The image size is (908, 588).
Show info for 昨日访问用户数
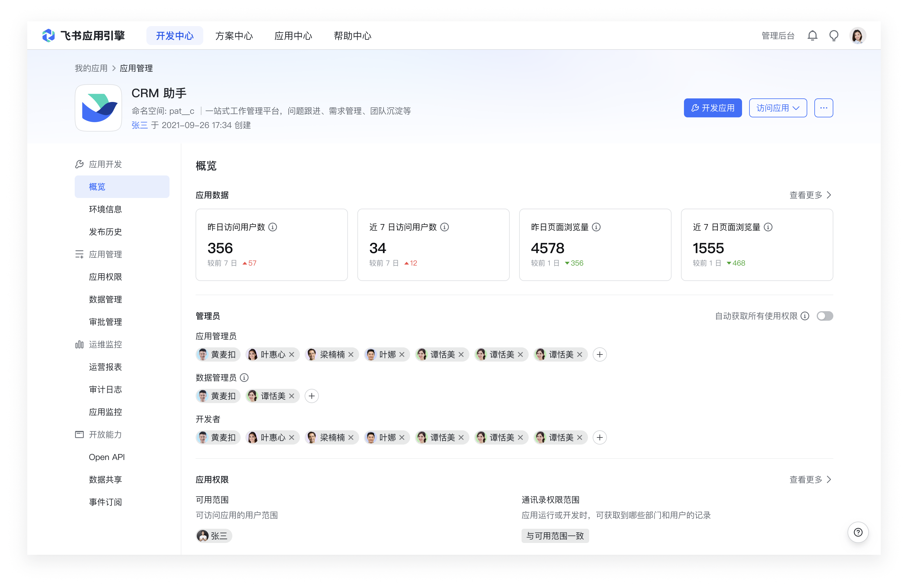pos(272,227)
